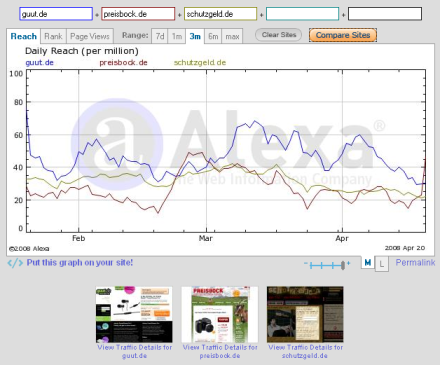Set range to 1m
Image resolution: width=440 pixels, height=365 pixels.
pos(177,36)
